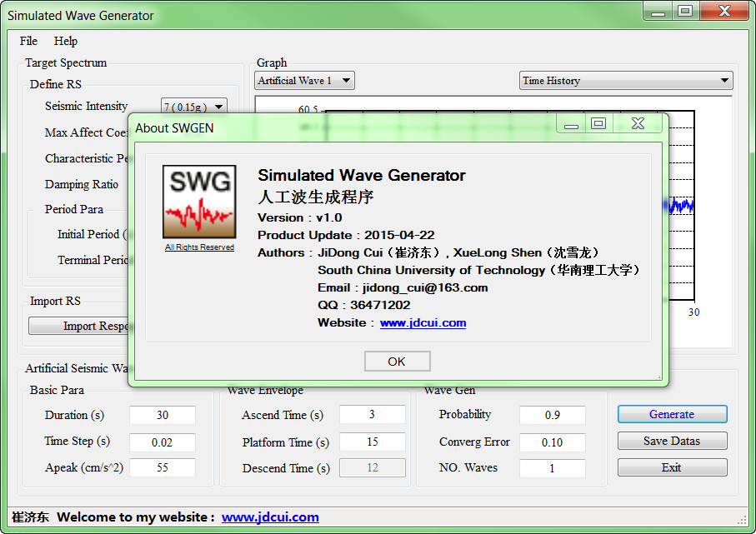Image resolution: width=756 pixels, height=534 pixels.
Task: Close the About SWGEN dialog
Action: click(638, 124)
